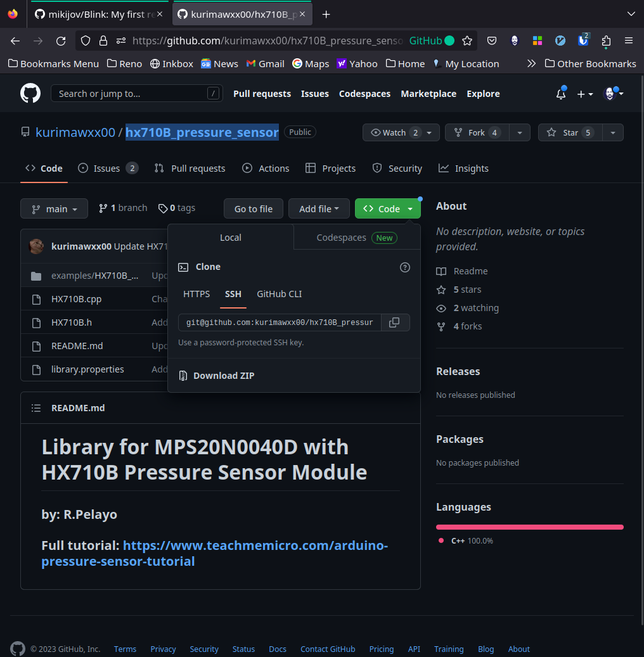Open the blue circular extension icon
Screen dimensions: 644x657
[560, 41]
